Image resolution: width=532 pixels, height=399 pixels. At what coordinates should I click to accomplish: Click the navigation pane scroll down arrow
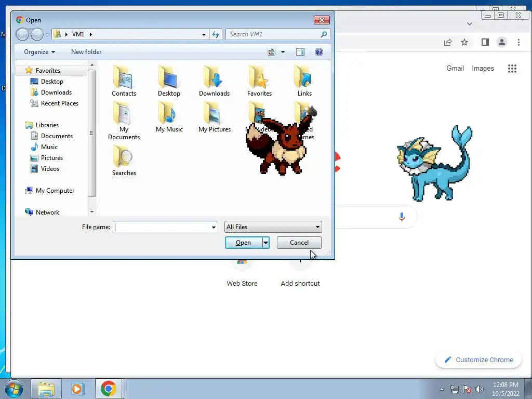pyautogui.click(x=92, y=212)
